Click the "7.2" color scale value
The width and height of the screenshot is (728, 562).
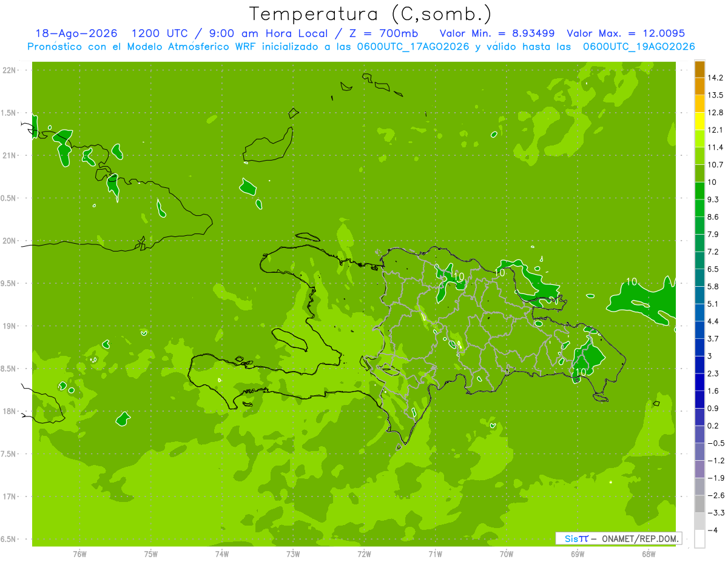coord(713,252)
